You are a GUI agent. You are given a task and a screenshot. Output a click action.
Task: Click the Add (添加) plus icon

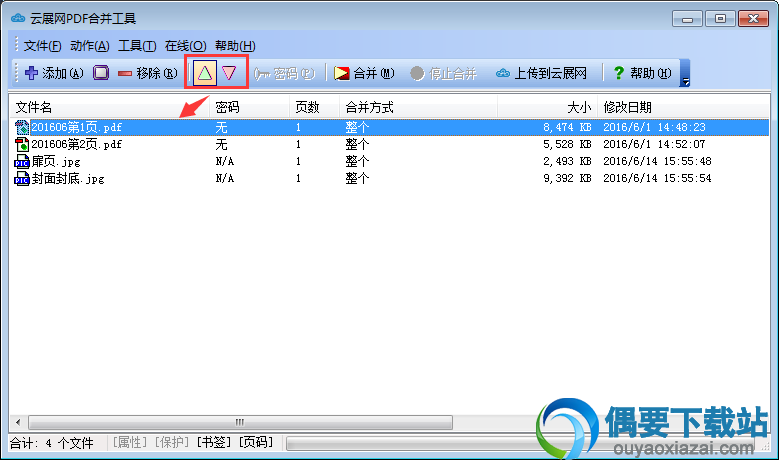click(x=31, y=73)
